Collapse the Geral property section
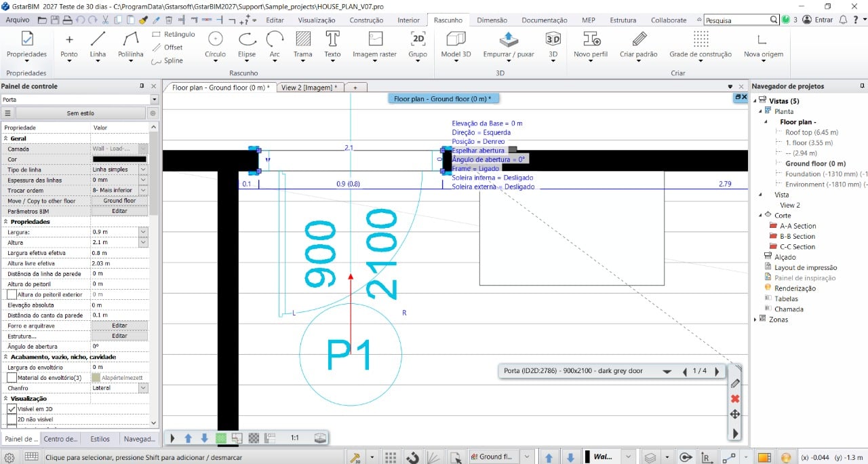Screen dimensions: 868x464 point(6,138)
